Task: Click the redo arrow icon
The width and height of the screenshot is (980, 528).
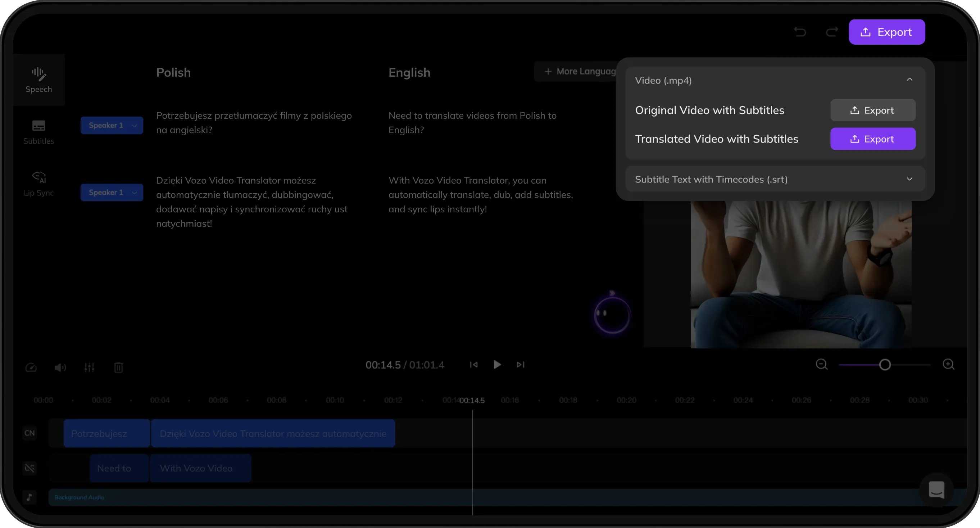Action: pos(832,32)
